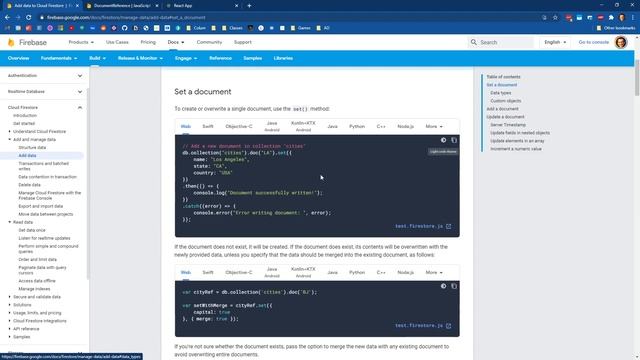Click the browser address bar URL
Screen dimensions: 640x360
coord(126,18)
